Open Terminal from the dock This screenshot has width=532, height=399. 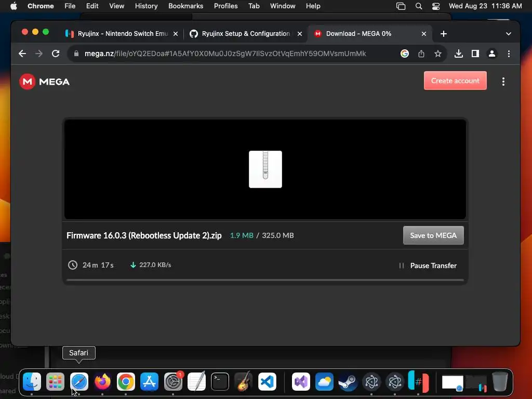[x=220, y=382]
